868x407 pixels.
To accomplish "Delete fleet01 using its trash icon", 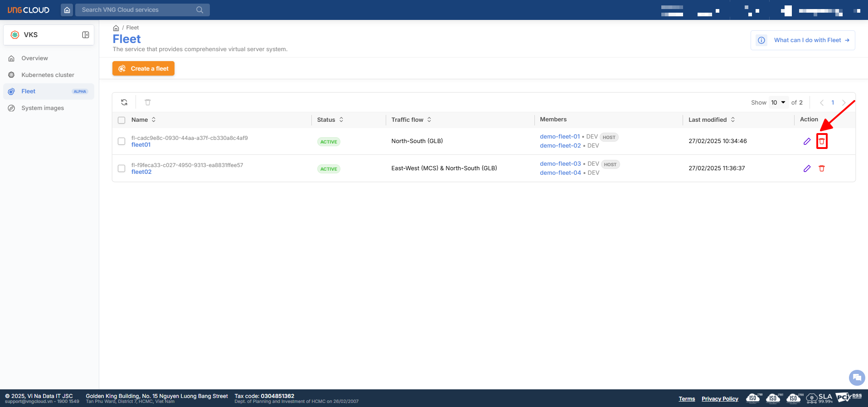I will click(822, 141).
